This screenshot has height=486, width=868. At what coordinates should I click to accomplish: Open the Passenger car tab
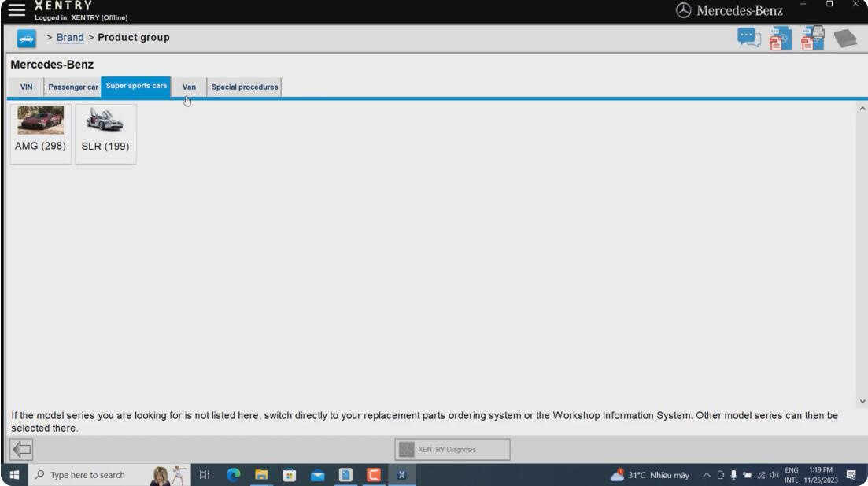pyautogui.click(x=72, y=87)
